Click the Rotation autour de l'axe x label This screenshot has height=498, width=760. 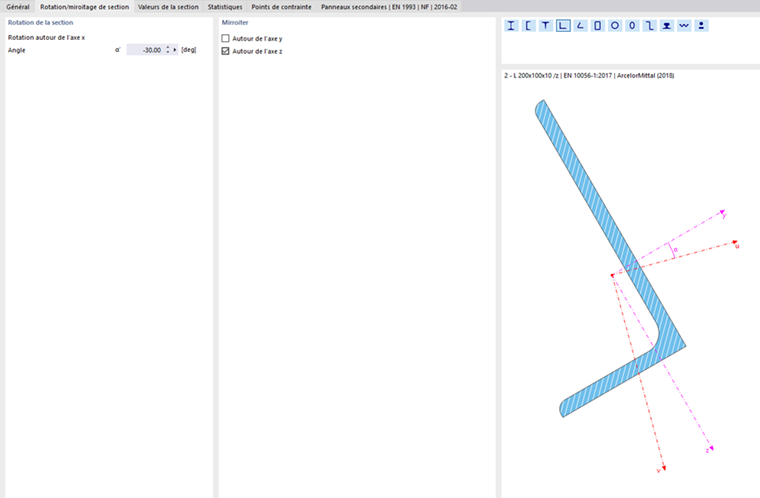(47, 37)
